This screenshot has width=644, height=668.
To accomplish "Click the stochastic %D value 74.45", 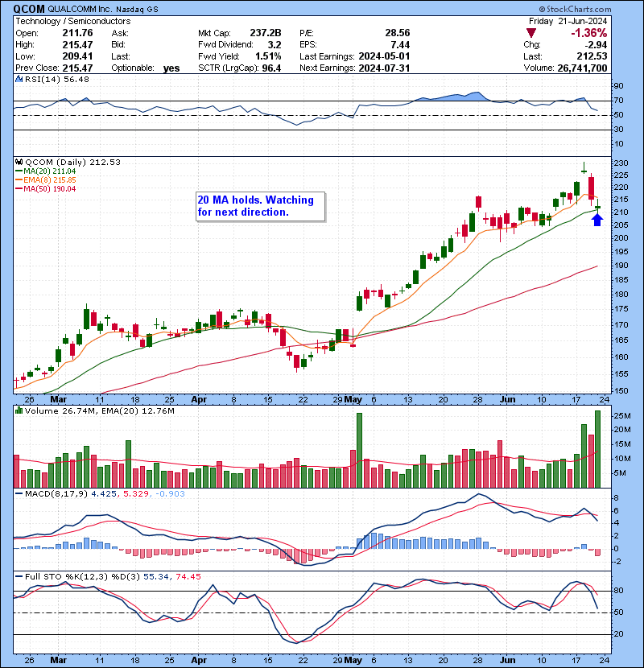I will [188, 577].
